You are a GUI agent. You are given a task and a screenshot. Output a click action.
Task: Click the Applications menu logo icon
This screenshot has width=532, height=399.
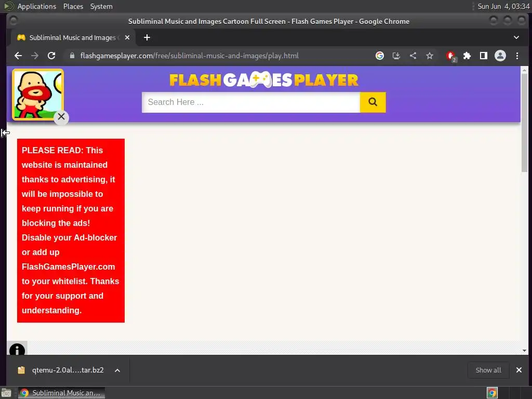[x=9, y=6]
